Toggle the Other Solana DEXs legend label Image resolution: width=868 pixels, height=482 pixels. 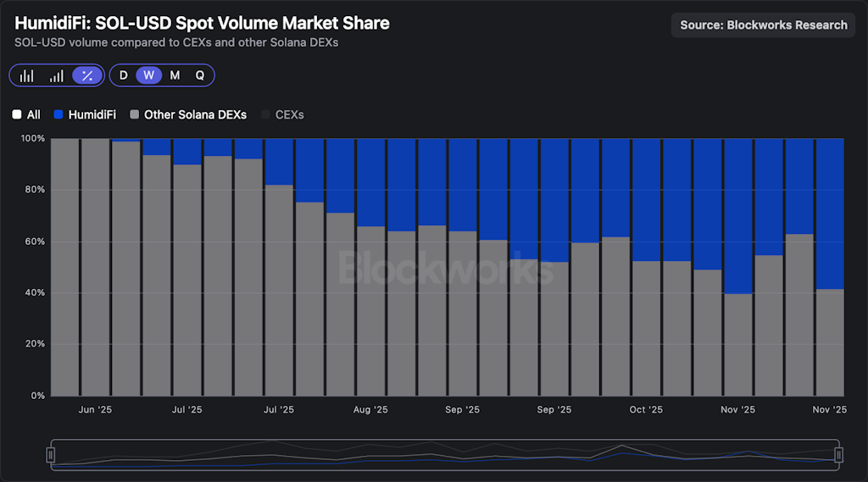(195, 114)
